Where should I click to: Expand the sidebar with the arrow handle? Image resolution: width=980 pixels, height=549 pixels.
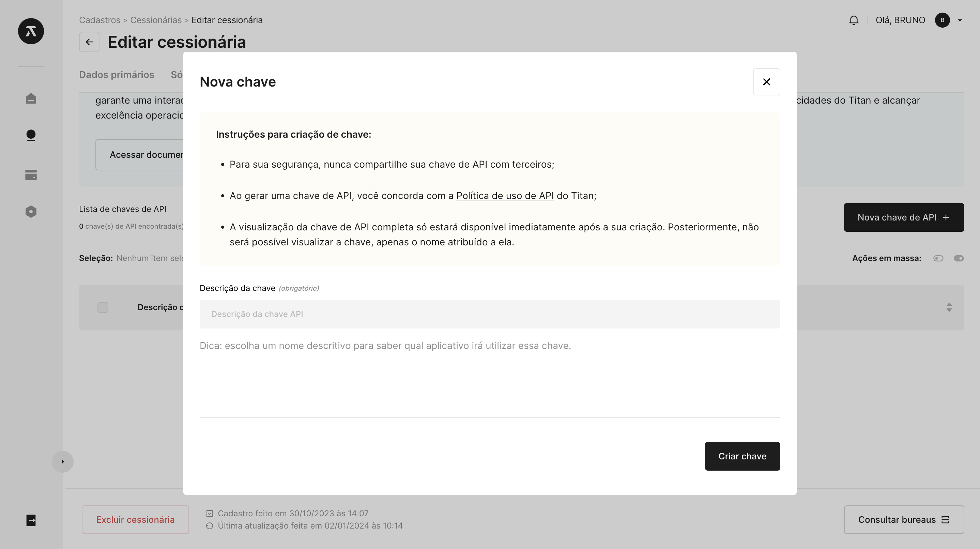(x=63, y=461)
